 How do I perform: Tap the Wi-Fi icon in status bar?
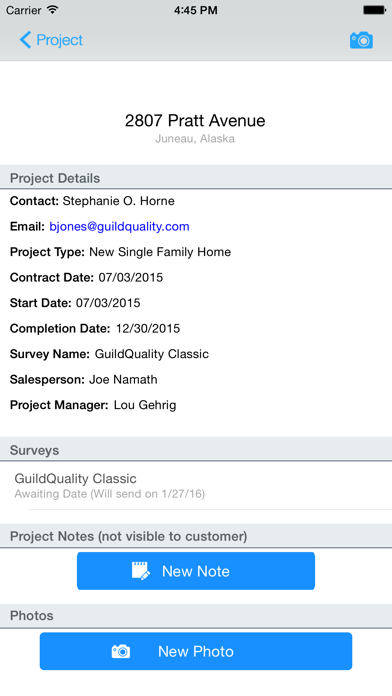(x=53, y=10)
